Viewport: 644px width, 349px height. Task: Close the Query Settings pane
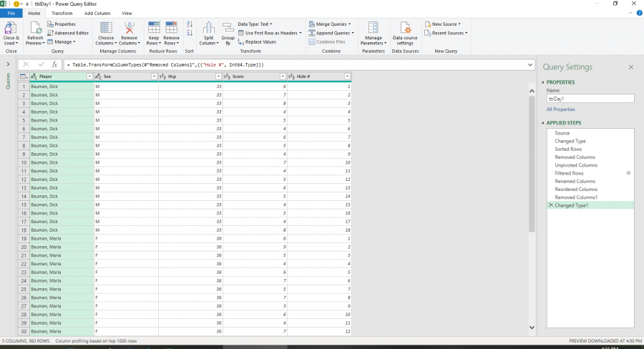click(631, 67)
